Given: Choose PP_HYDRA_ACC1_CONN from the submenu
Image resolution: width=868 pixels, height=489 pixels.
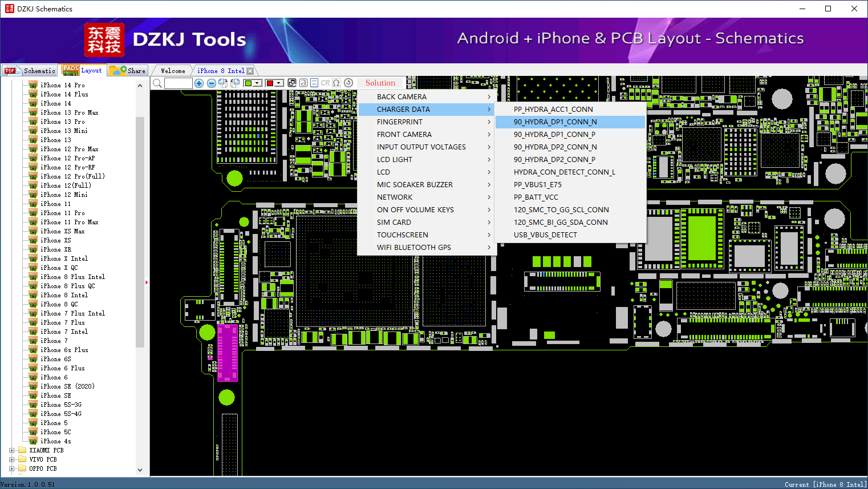Looking at the screenshot, I should [570, 110].
